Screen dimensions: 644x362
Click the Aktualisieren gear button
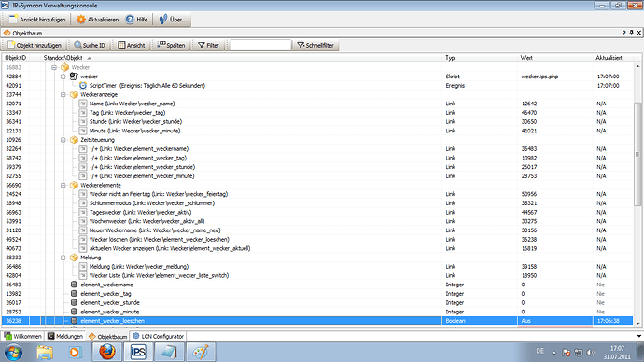pos(98,20)
